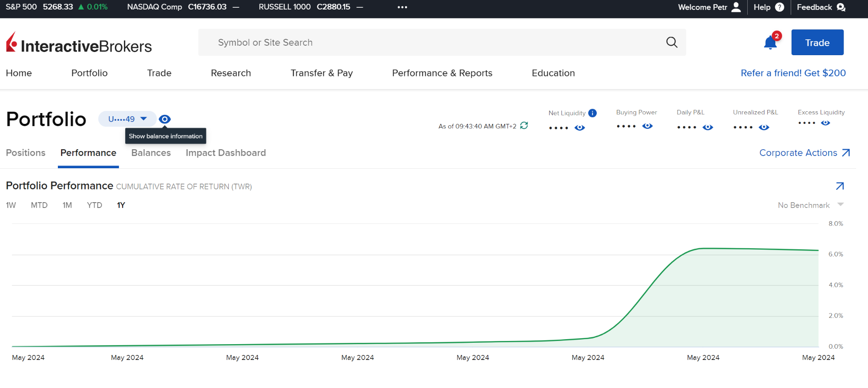Click the Interactive Brokers logo
The image size is (868, 388).
[x=79, y=43]
